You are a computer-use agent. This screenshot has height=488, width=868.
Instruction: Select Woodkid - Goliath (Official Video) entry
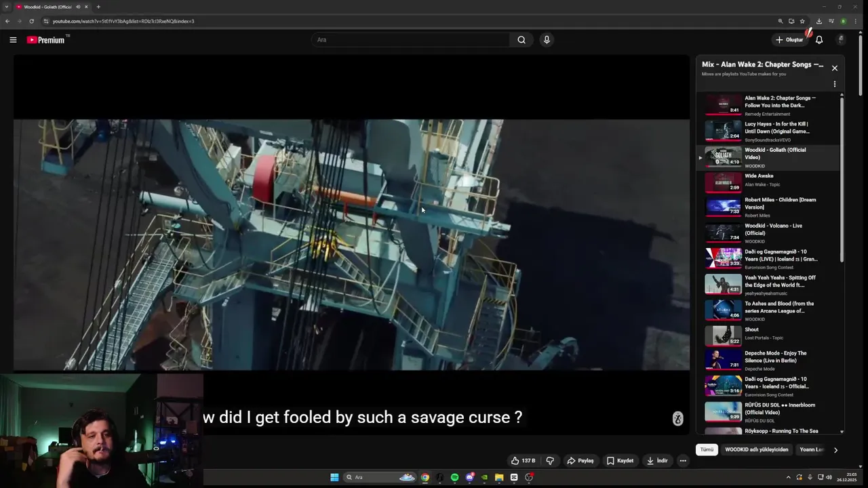tap(768, 157)
